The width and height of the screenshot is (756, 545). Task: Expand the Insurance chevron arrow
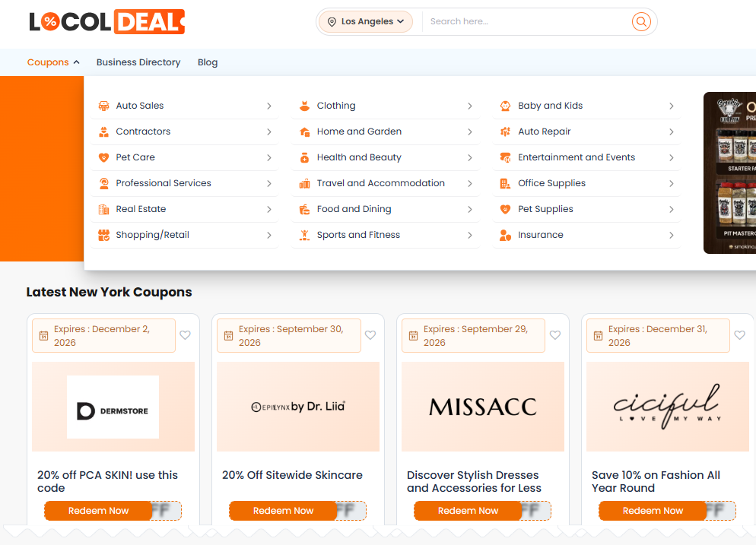click(671, 235)
